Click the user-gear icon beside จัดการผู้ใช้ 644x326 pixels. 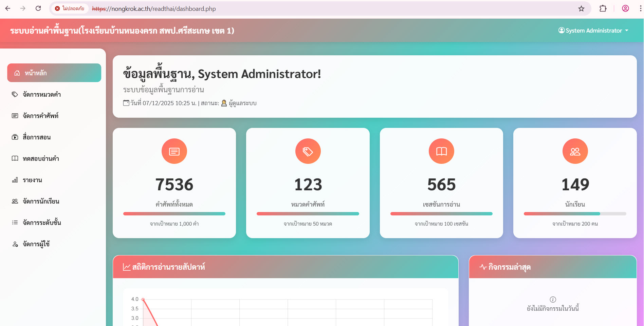15,244
